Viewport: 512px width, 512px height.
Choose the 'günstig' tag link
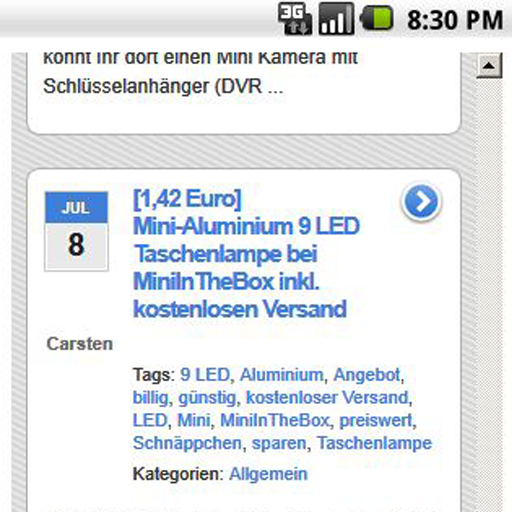(207, 398)
